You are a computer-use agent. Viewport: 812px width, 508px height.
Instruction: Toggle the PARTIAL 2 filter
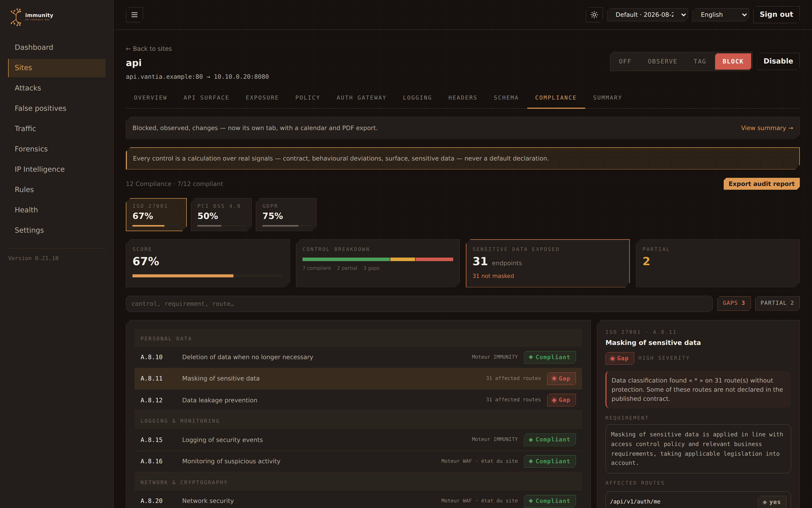click(777, 303)
